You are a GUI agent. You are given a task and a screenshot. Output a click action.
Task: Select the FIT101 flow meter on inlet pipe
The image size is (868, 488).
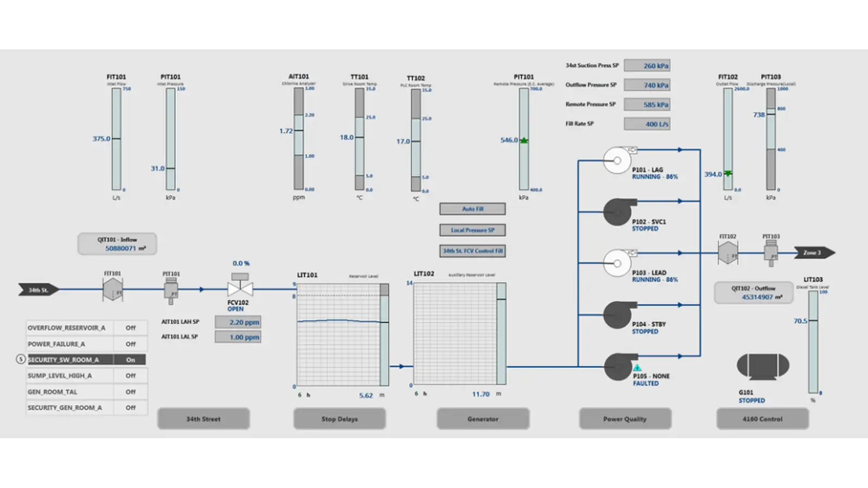pyautogui.click(x=112, y=290)
